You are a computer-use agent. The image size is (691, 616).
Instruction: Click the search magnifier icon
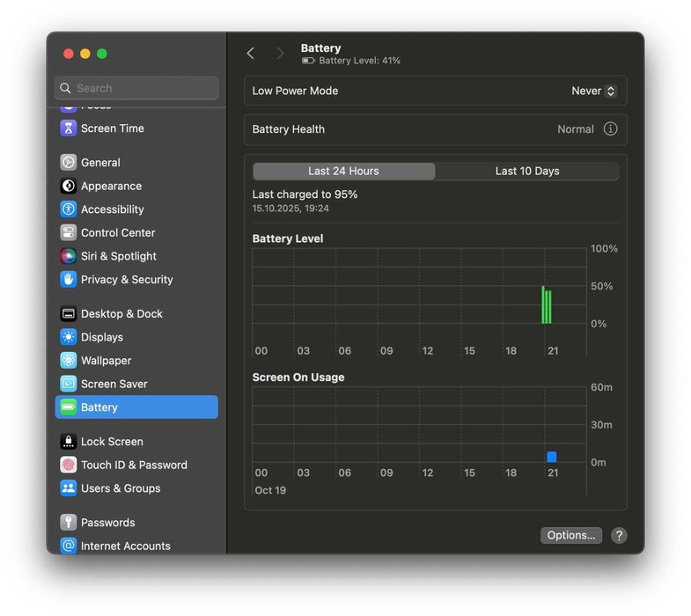pos(65,88)
